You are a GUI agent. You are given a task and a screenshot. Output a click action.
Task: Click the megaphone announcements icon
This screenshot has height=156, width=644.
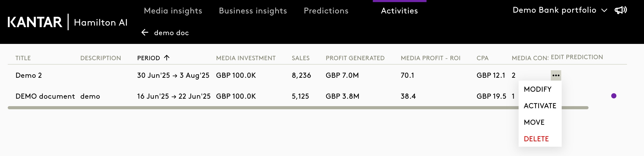click(621, 10)
